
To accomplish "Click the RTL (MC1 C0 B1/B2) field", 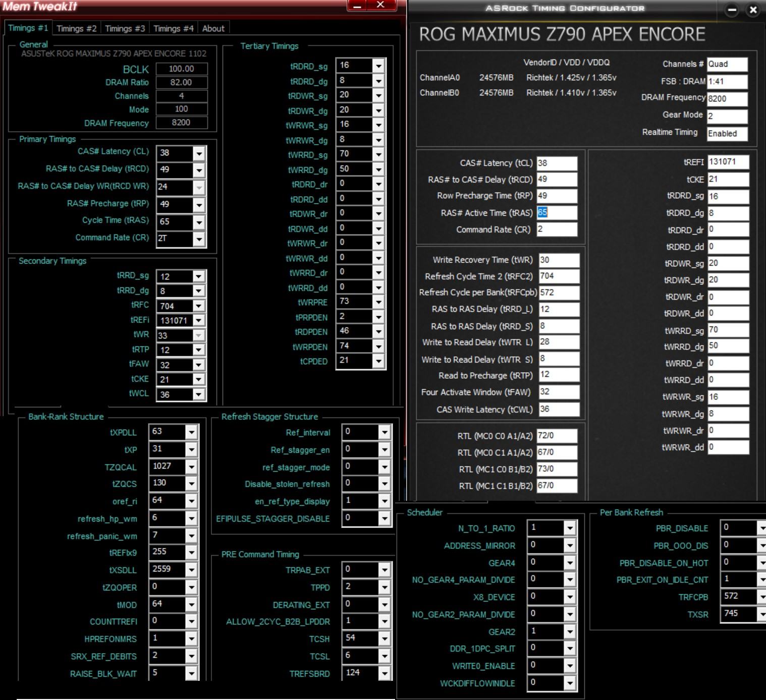I will [x=557, y=469].
